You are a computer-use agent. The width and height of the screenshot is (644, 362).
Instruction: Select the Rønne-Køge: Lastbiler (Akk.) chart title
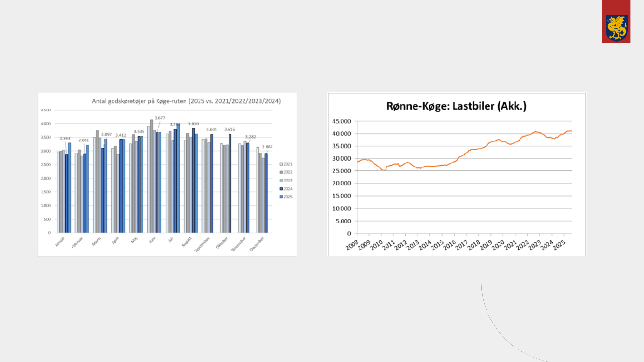pos(456,106)
